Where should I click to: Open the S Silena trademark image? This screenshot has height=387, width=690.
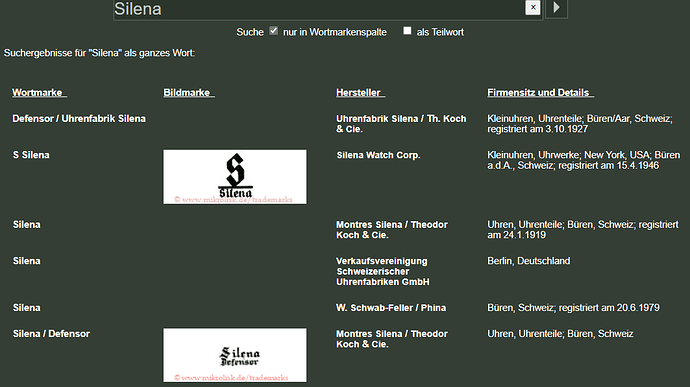[x=235, y=177]
